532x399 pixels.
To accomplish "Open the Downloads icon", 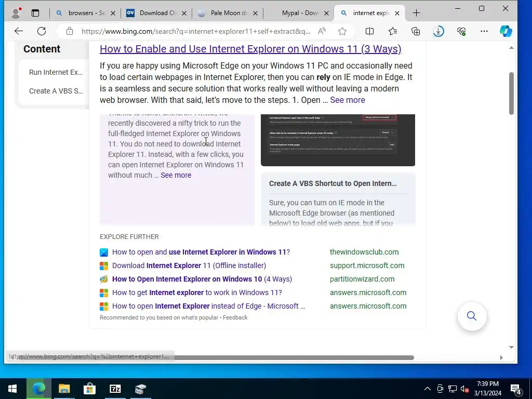I will (438, 31).
